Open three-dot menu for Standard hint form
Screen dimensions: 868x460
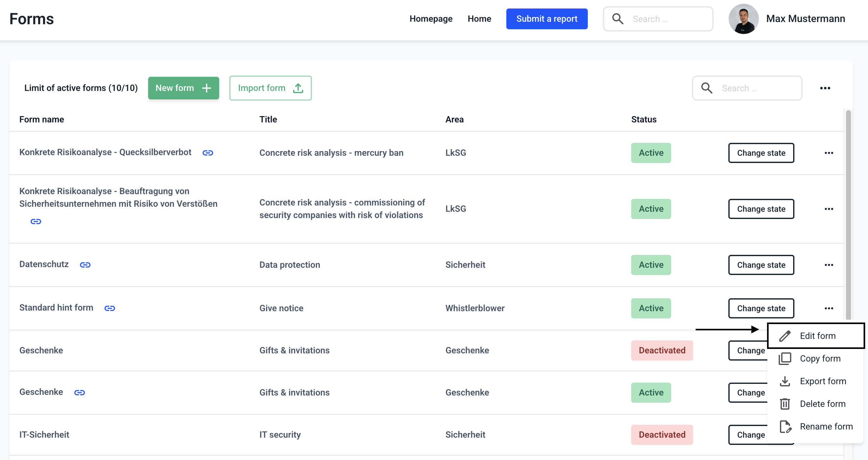pos(829,308)
